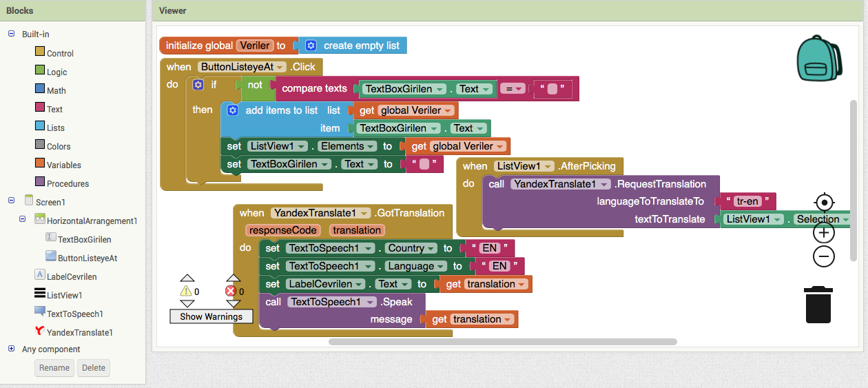Zoom out with the minus icon
The height and width of the screenshot is (388, 868).
[x=824, y=256]
